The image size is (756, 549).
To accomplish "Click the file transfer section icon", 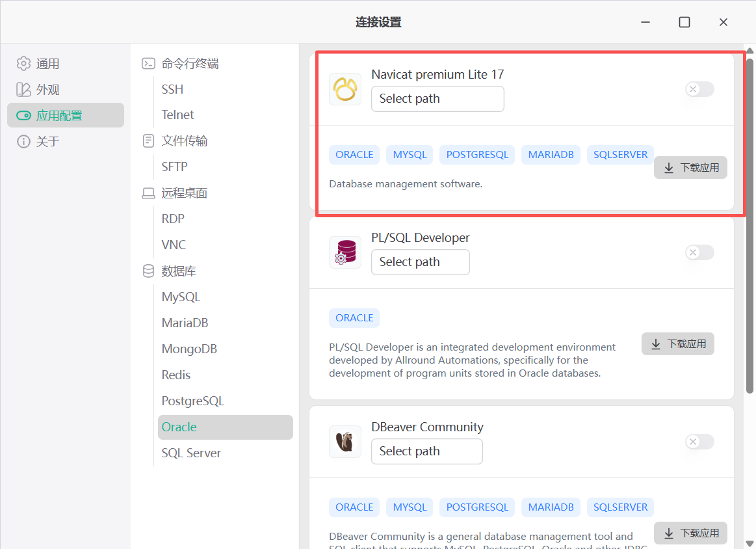I will point(149,141).
